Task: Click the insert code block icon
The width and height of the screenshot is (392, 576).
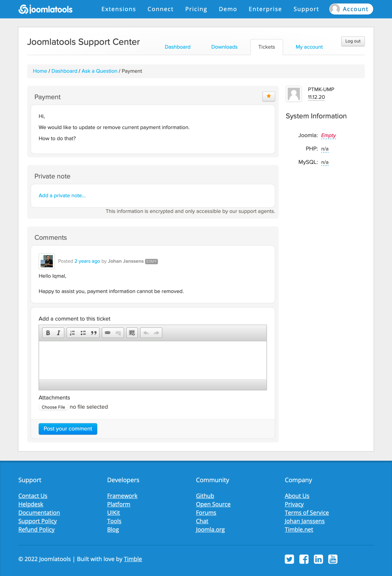Action: pos(132,333)
